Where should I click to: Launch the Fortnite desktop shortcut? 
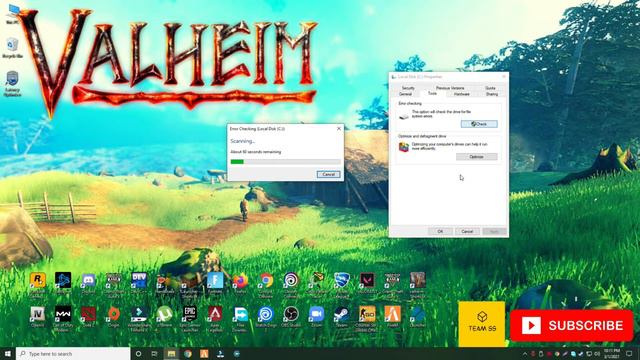click(x=215, y=284)
